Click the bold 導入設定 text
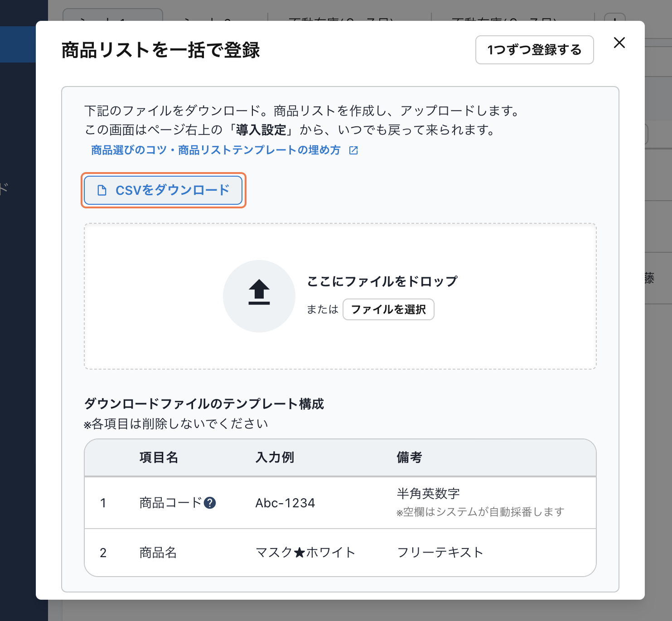 (x=261, y=130)
